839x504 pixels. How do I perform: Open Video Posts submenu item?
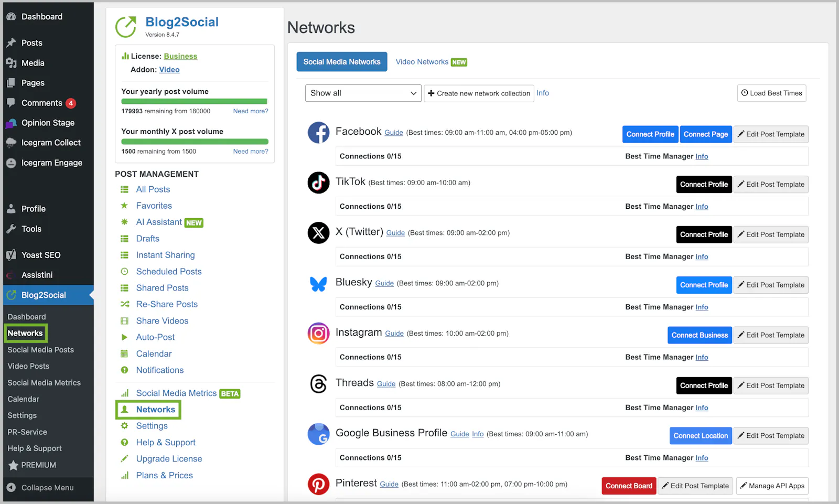tap(28, 366)
